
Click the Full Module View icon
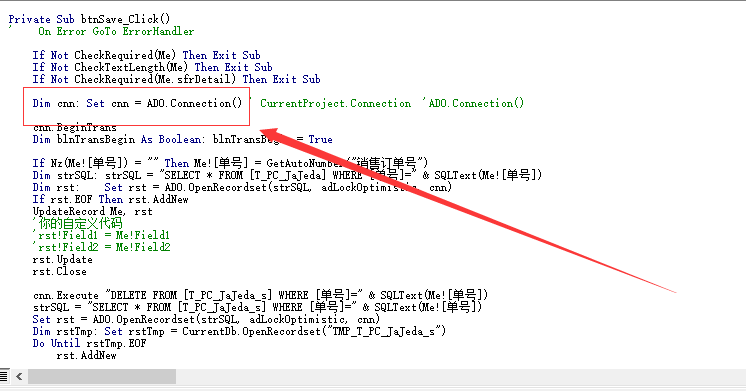4,376
